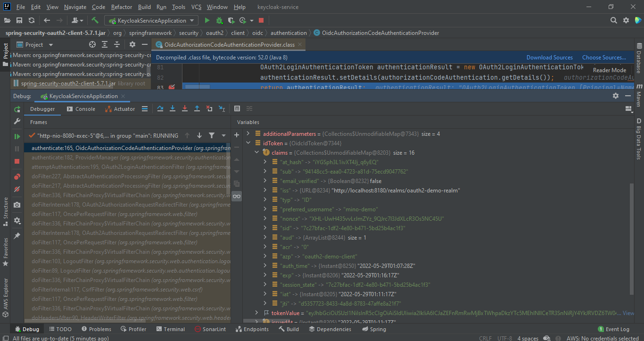Expand the "iss" claim entry
Viewport: 644px width, 341px height.
(265, 190)
